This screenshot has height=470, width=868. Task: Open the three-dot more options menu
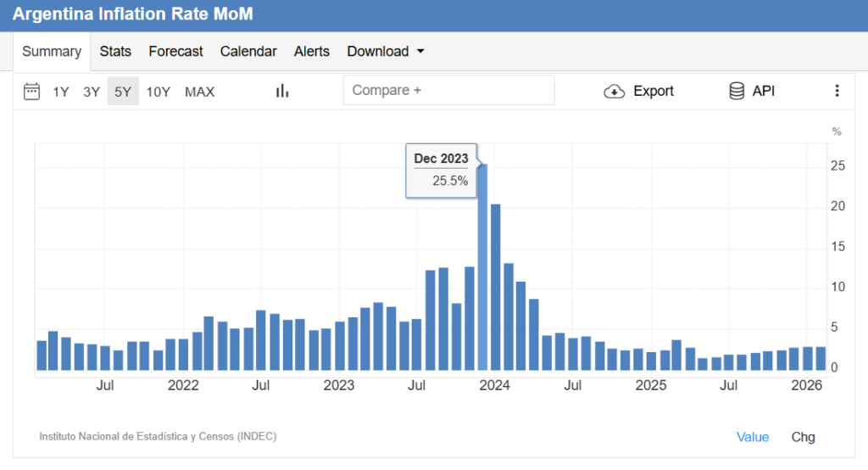[837, 92]
